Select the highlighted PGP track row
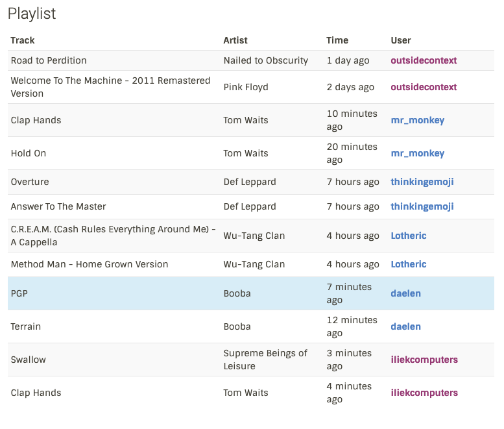The width and height of the screenshot is (504, 429). coord(251,293)
